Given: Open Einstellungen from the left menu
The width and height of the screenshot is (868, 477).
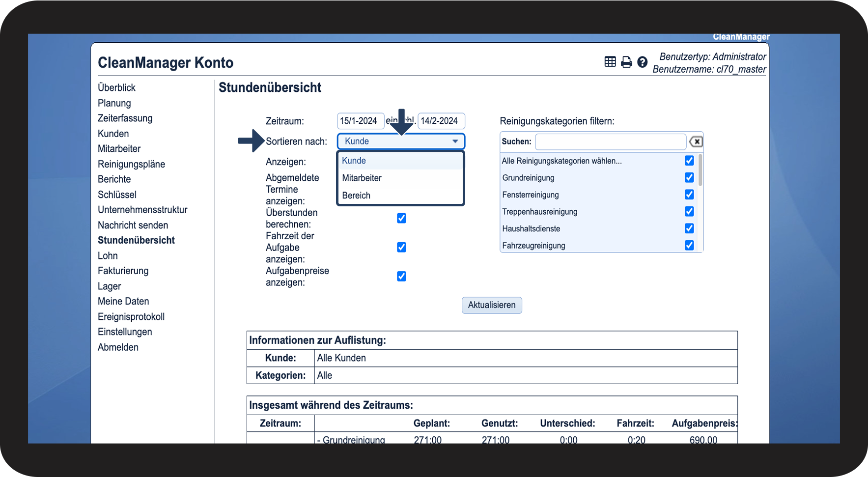Looking at the screenshot, I should click(x=125, y=332).
